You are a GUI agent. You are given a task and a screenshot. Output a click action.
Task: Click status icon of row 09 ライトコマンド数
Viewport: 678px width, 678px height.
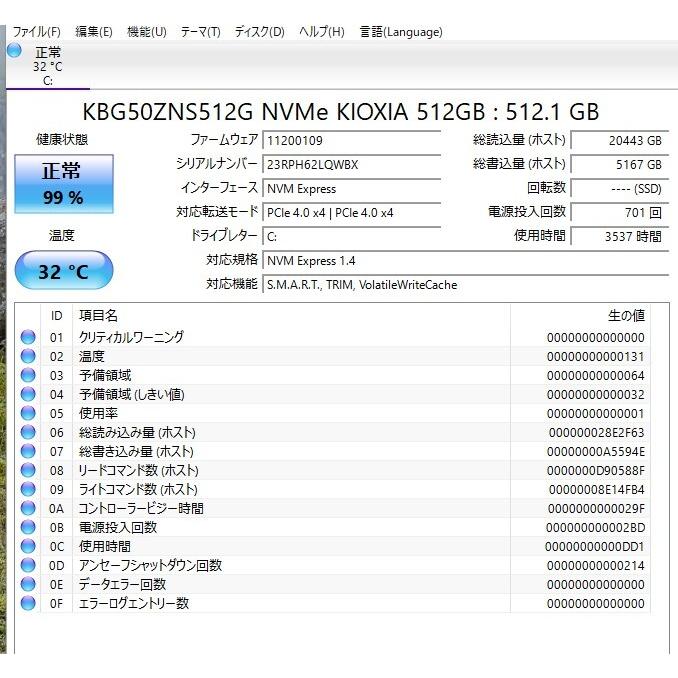(x=28, y=489)
